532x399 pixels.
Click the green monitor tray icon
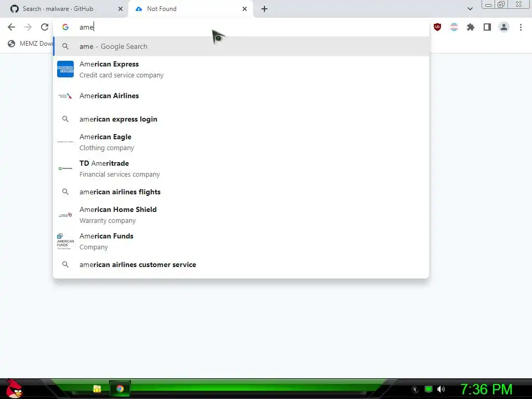(429, 389)
